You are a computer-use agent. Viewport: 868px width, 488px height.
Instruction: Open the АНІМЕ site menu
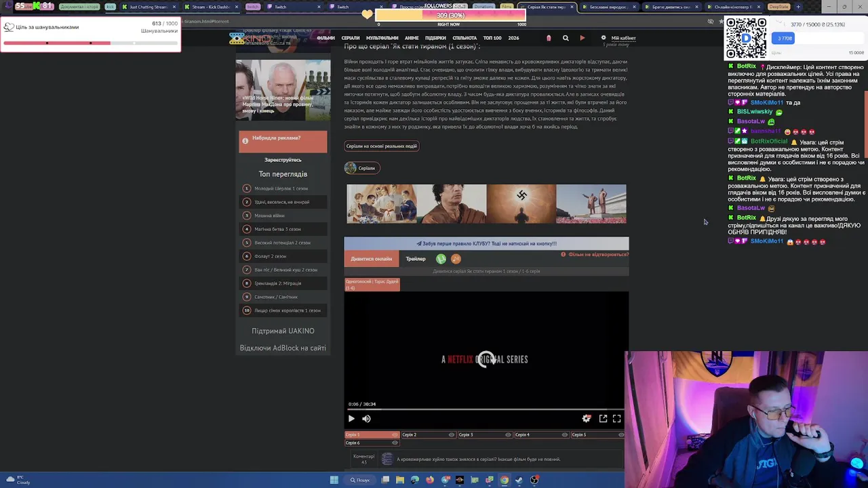[412, 38]
